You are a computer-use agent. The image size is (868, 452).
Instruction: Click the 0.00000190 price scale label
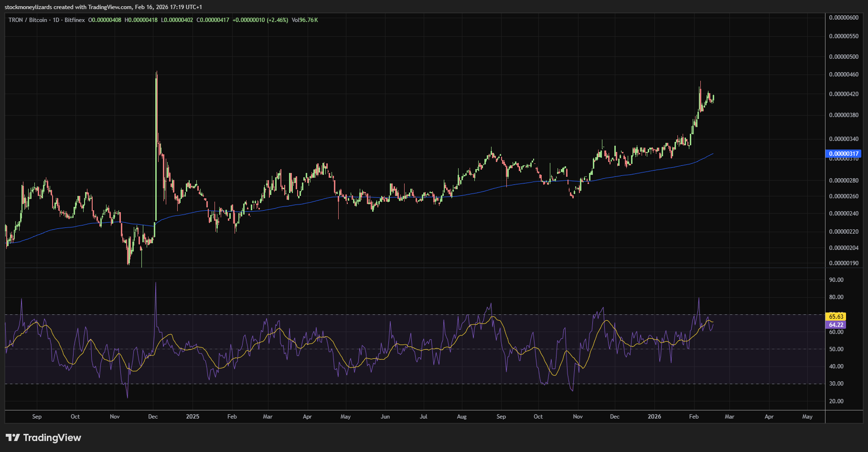843,263
